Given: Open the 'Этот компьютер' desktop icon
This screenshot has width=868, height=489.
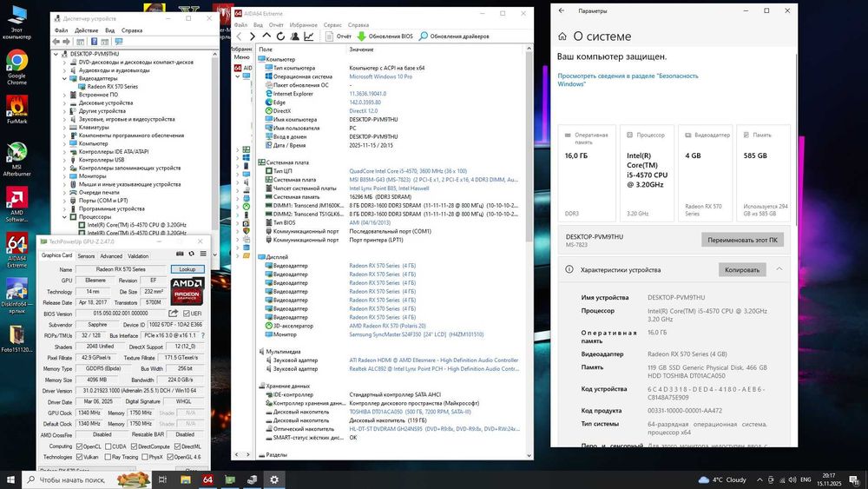Looking at the screenshot, I should click(x=17, y=23).
